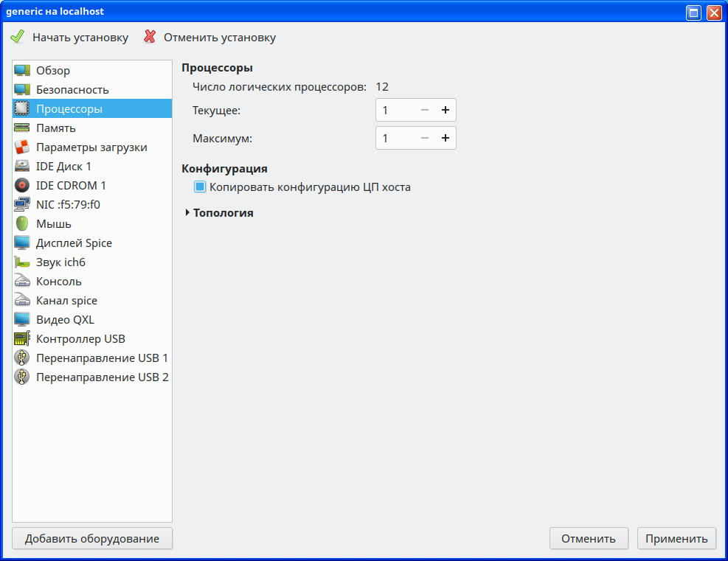The height and width of the screenshot is (561, 728).
Task: Select the Видео QXL label
Action: pos(65,320)
